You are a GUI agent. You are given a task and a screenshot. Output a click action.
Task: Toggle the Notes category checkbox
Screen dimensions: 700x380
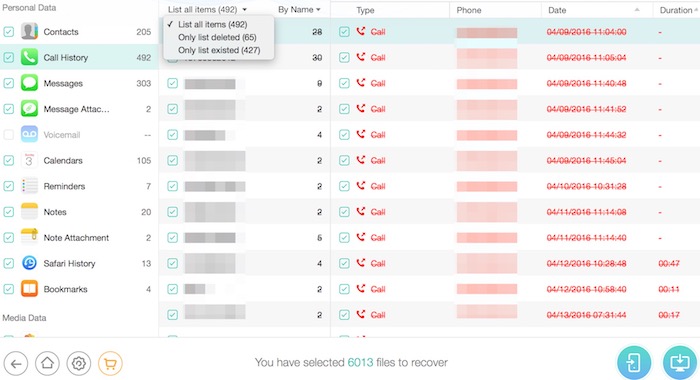tap(8, 212)
